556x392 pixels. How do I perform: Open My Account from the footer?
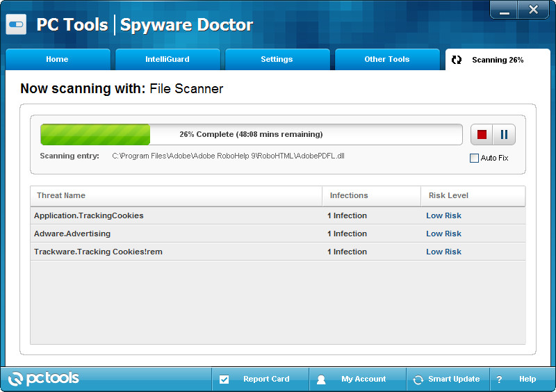coord(357,379)
